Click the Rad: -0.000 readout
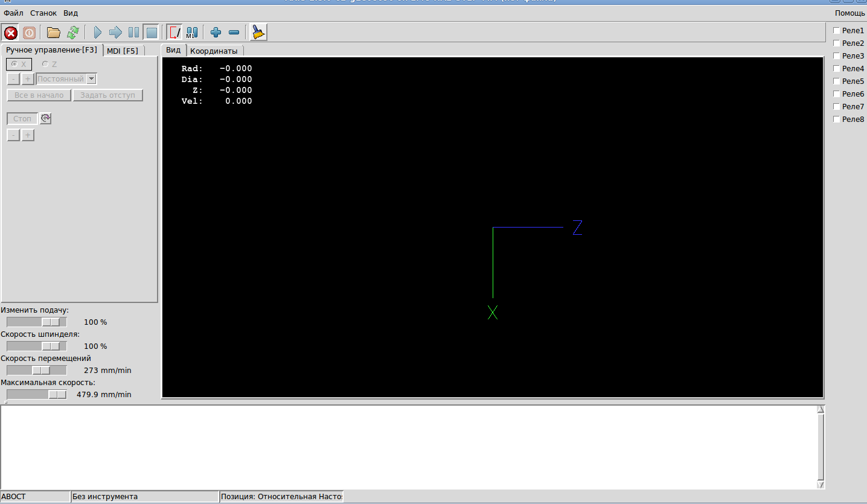The image size is (867, 504). coord(217,69)
